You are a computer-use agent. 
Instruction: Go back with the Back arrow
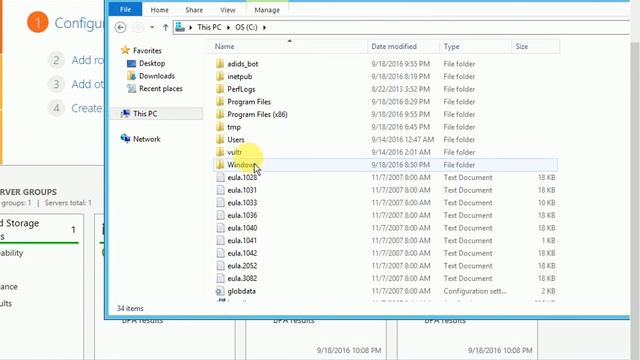pos(120,27)
